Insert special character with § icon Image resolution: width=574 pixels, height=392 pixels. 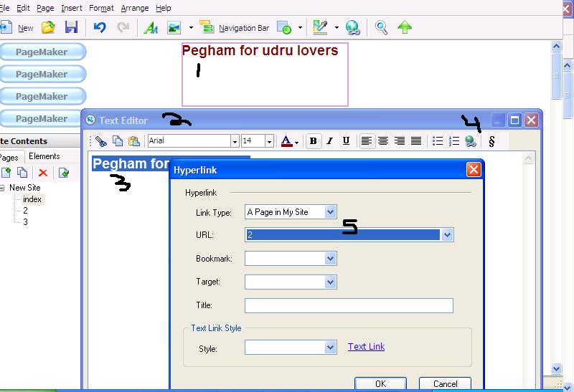pyautogui.click(x=491, y=141)
